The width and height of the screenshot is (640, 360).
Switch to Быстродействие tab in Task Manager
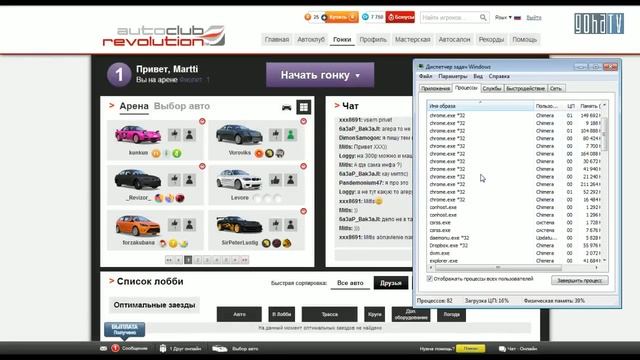click(525, 88)
